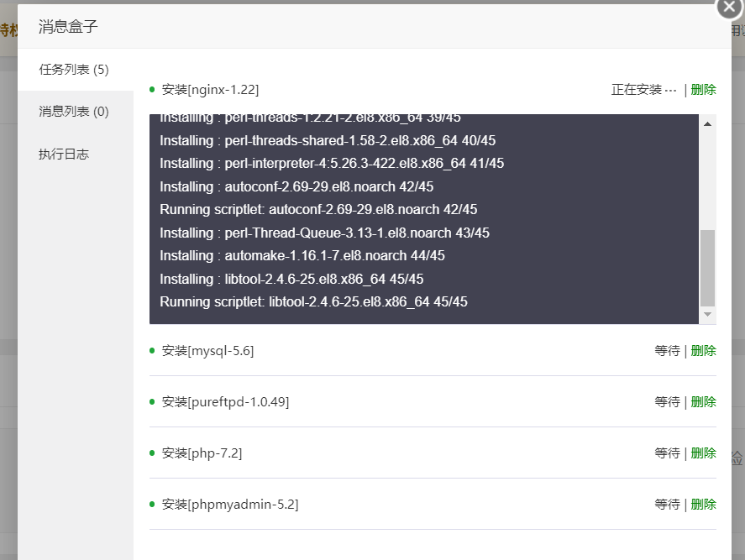Open the 任务列表 (5) tab
The image size is (745, 560).
(x=76, y=70)
